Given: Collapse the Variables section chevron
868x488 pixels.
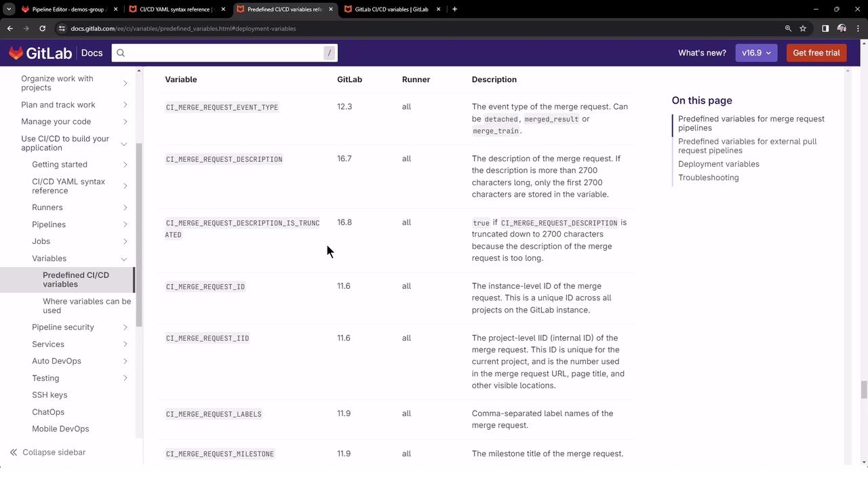Looking at the screenshot, I should pos(124,259).
